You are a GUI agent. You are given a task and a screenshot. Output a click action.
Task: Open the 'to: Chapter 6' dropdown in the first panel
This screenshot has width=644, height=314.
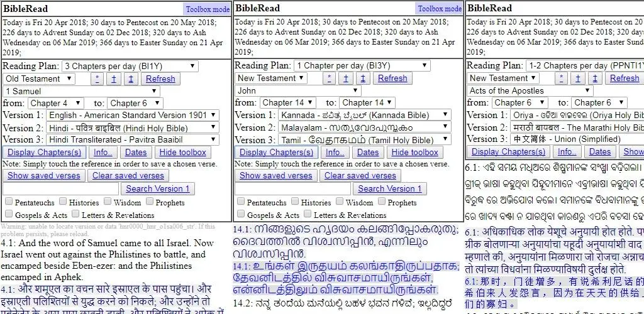coord(135,103)
